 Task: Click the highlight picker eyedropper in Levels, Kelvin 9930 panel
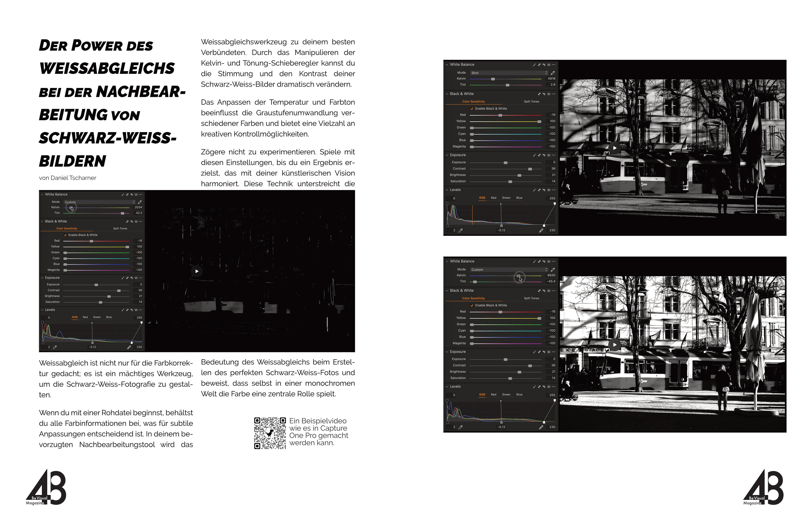(x=541, y=427)
